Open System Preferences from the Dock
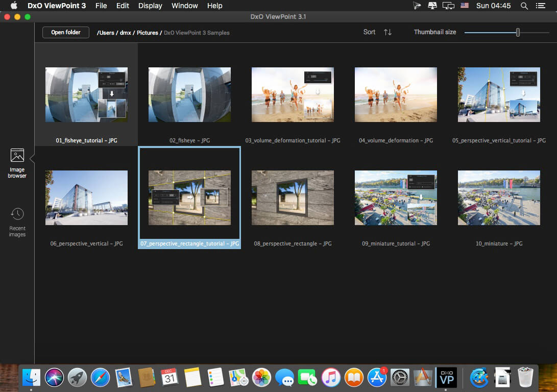Viewport: 557px width, 392px height. (400, 378)
